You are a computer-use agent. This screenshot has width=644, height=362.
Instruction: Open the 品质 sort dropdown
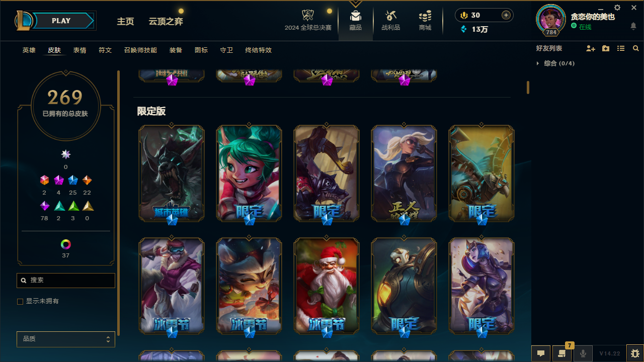(x=66, y=339)
